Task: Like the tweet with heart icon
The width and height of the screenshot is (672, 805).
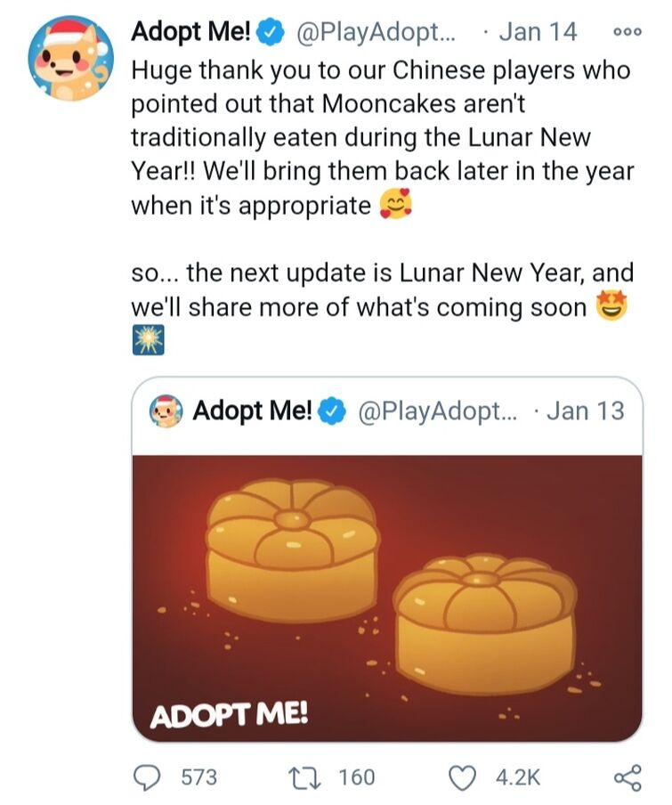Action: tap(461, 777)
